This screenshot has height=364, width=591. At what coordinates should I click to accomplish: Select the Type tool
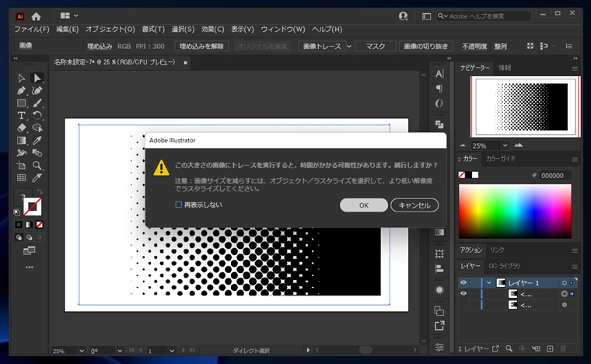(x=21, y=115)
